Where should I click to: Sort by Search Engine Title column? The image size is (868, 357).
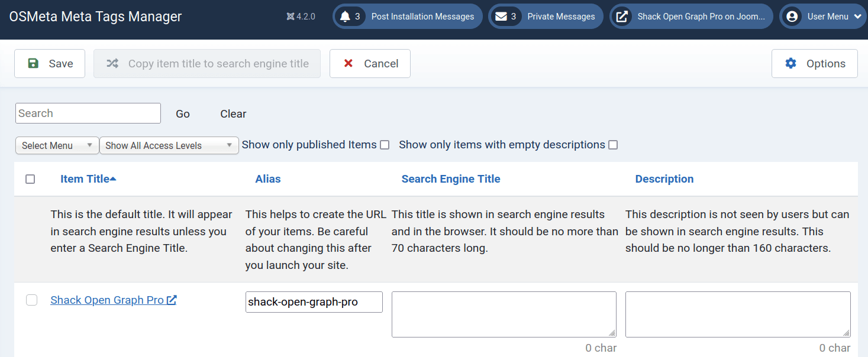pos(451,178)
